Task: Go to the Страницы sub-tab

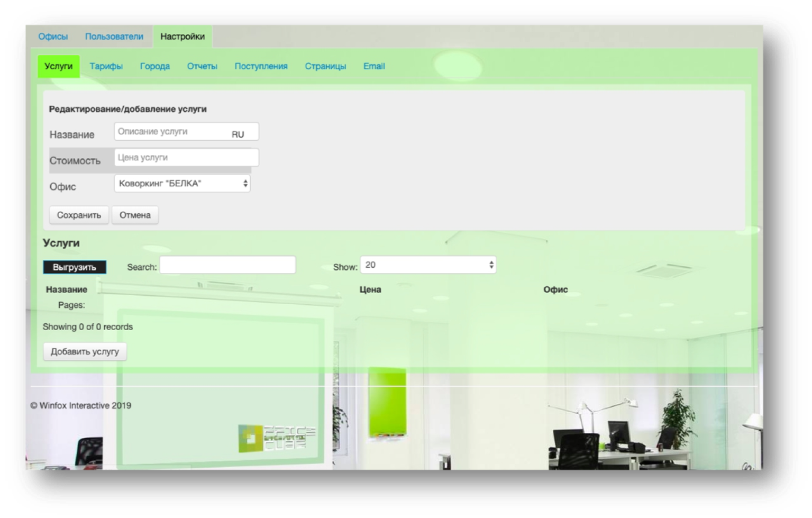Action: point(325,66)
